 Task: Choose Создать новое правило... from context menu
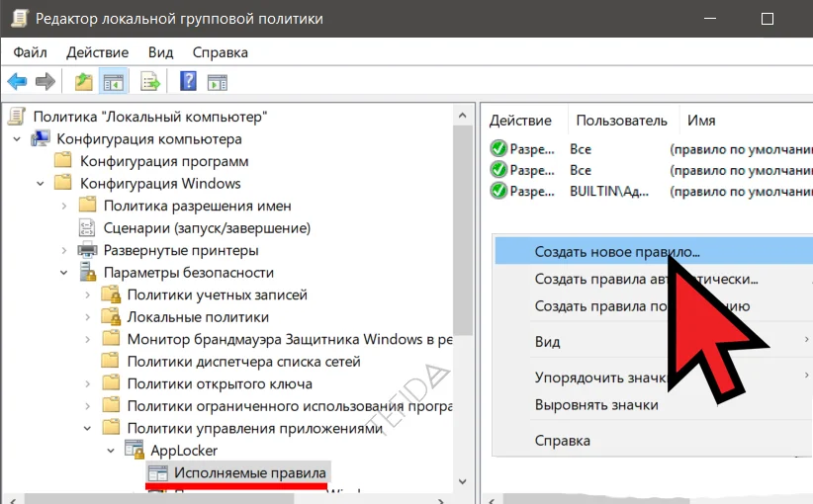654,251
